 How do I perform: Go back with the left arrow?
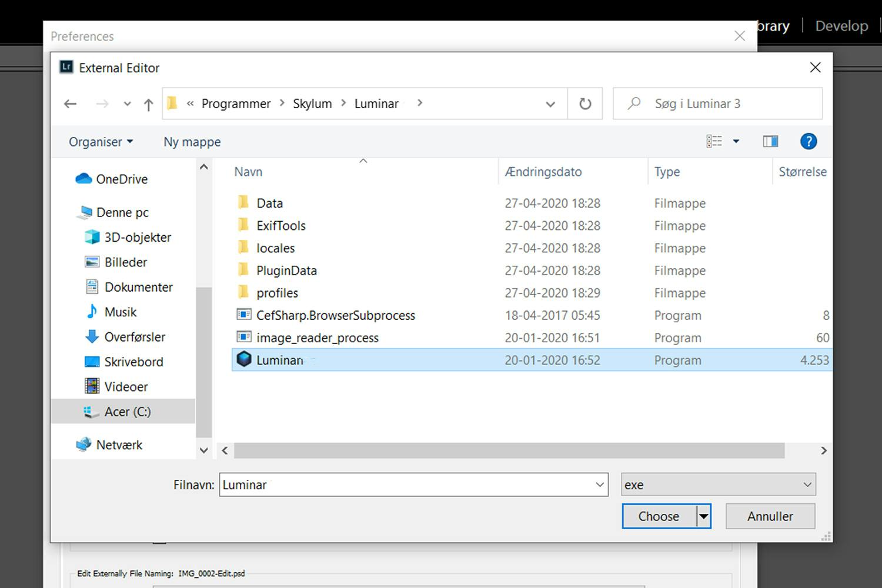pyautogui.click(x=71, y=104)
